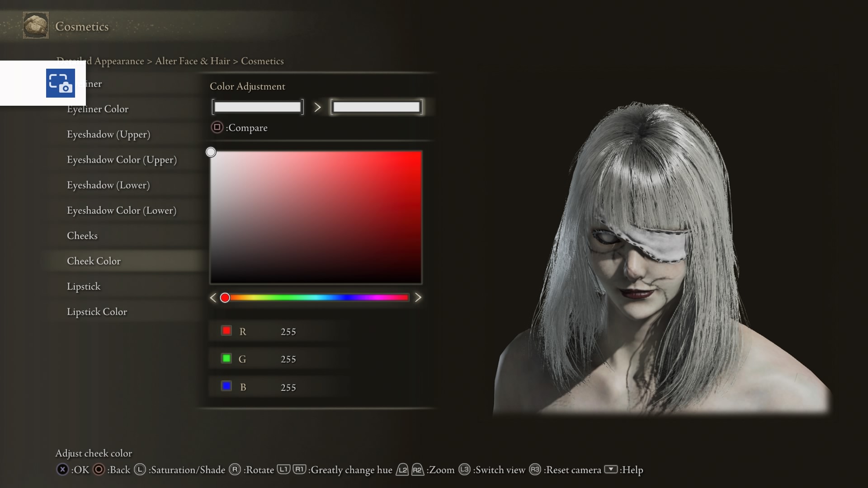Pick a color in saturation square
The height and width of the screenshot is (488, 868).
pyautogui.click(x=316, y=217)
